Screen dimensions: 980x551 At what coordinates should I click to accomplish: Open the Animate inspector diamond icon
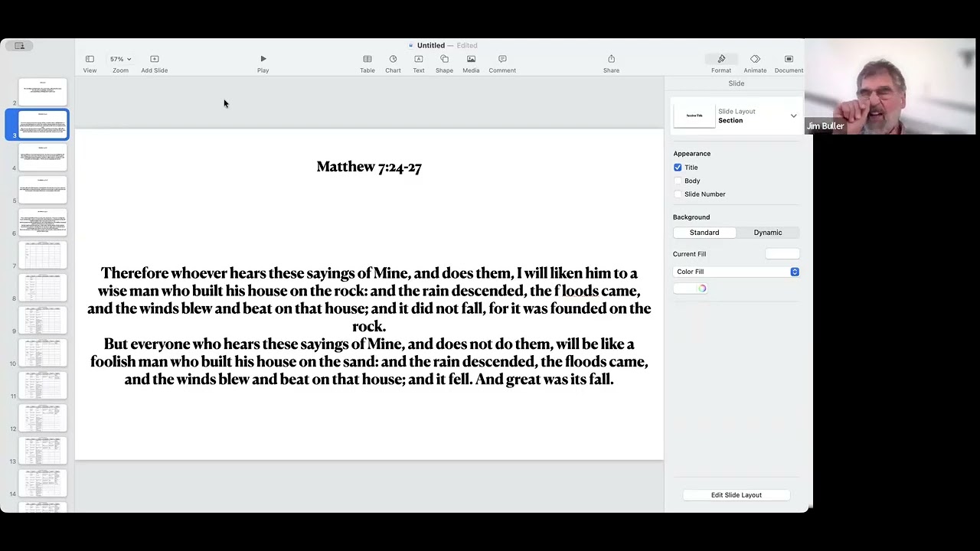click(x=755, y=59)
